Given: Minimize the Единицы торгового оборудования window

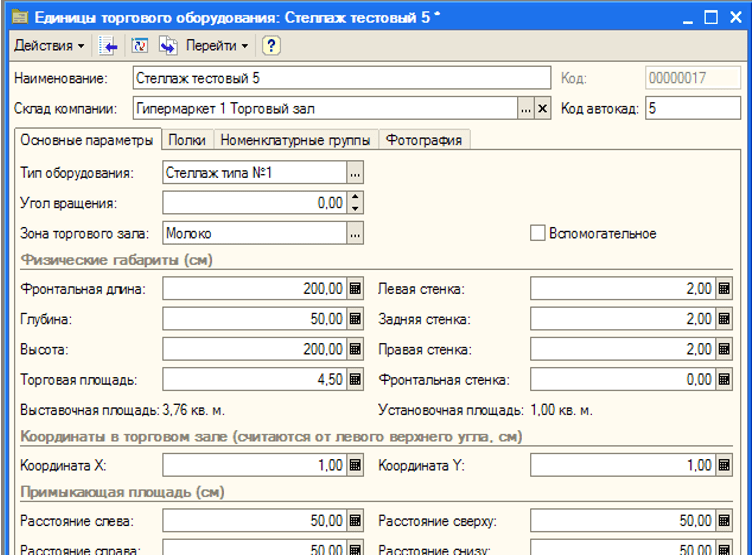Looking at the screenshot, I should (x=688, y=18).
